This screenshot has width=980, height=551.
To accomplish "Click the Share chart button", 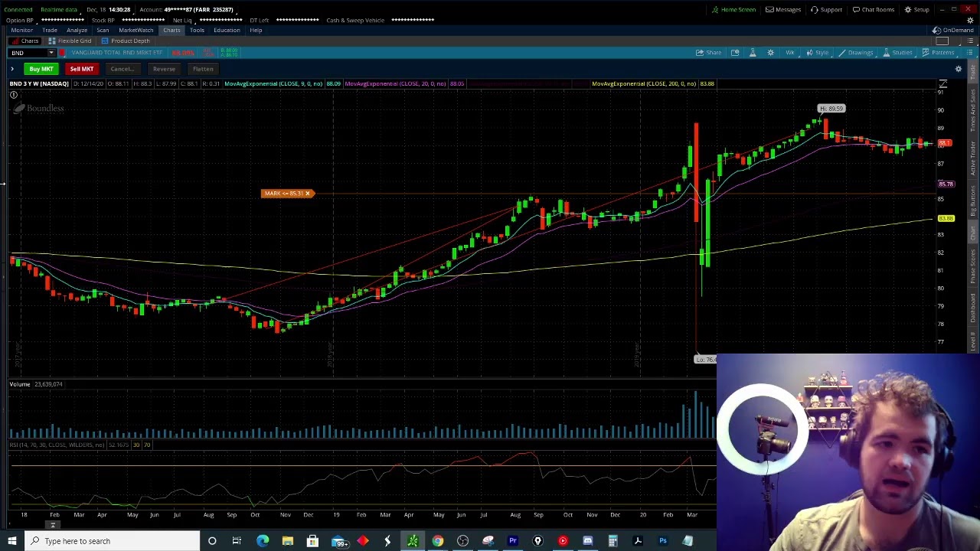I will (708, 52).
